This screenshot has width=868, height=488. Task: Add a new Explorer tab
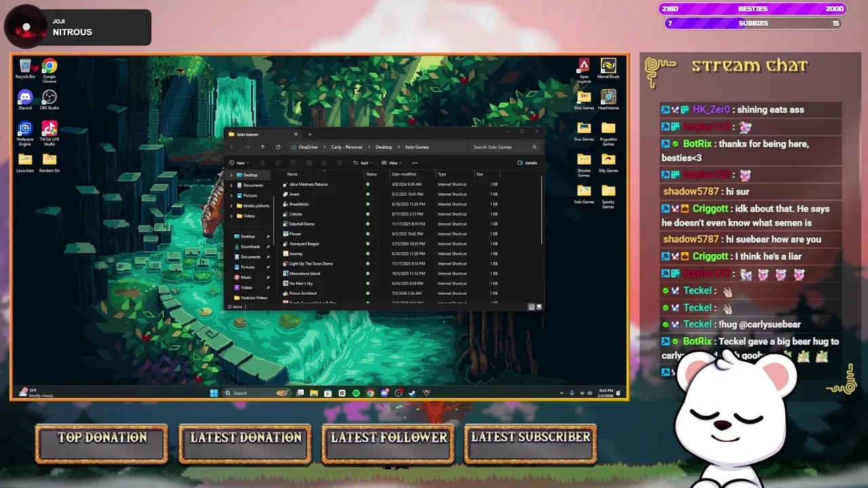pyautogui.click(x=310, y=134)
